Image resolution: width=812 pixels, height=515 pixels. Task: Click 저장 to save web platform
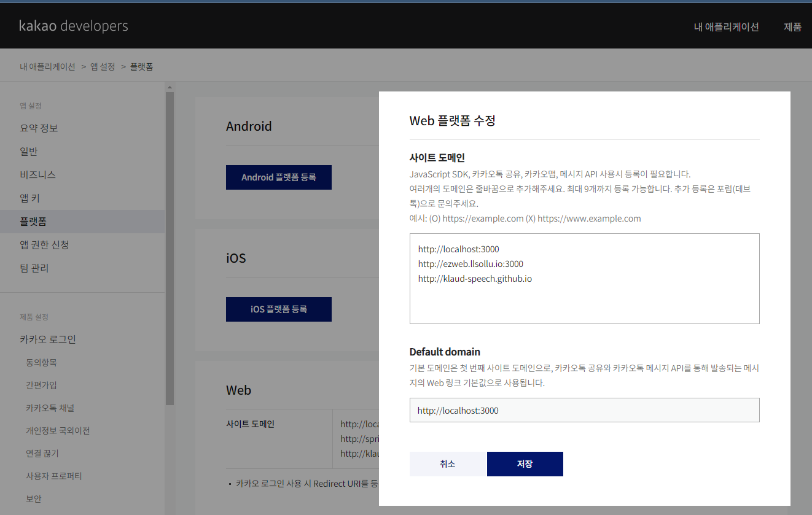click(525, 464)
